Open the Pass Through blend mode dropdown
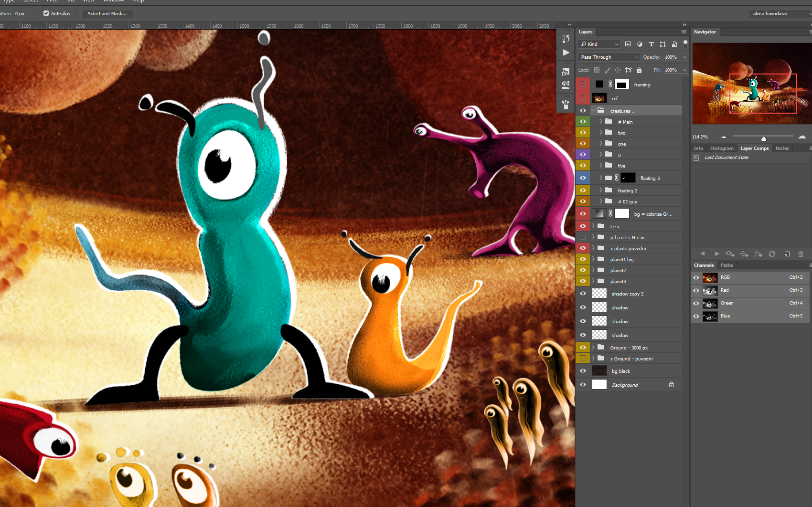The image size is (812, 507). pos(609,57)
